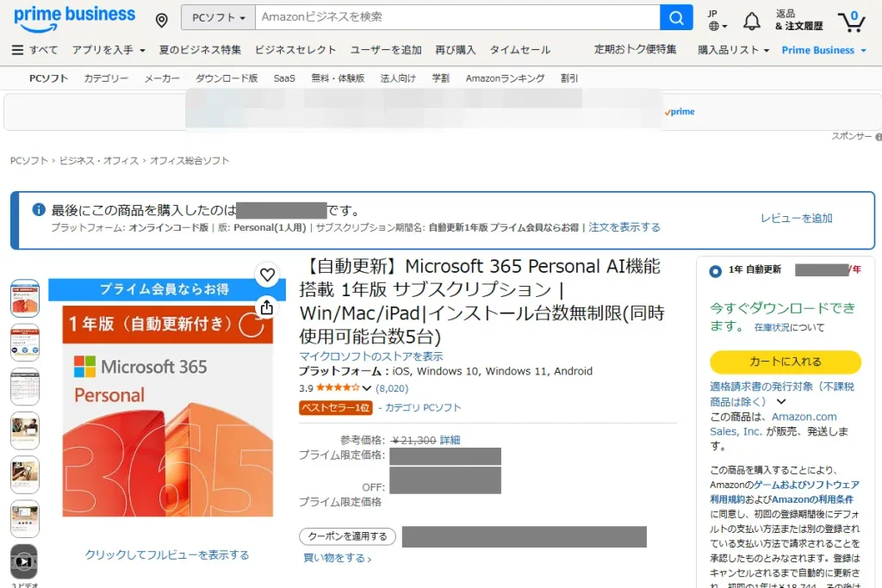Click the カートに入れる button
This screenshot has width=882, height=588.
[x=786, y=362]
